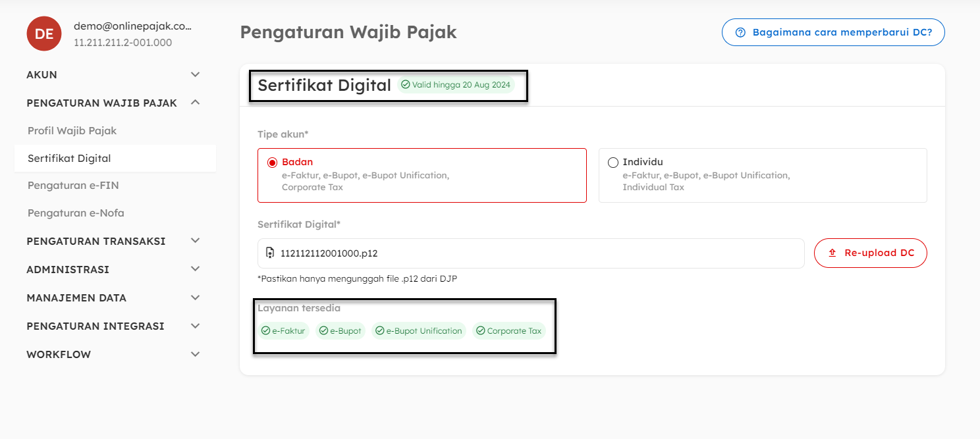Click the file icon beside 112112112001000.p12
980x439 pixels.
click(x=269, y=253)
